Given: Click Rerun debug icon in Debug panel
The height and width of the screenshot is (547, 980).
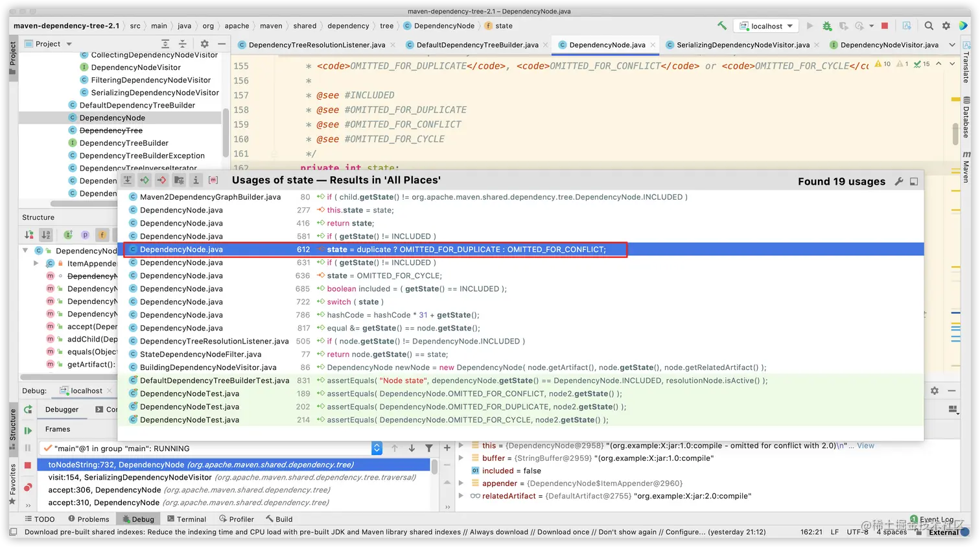Looking at the screenshot, I should [x=28, y=410].
